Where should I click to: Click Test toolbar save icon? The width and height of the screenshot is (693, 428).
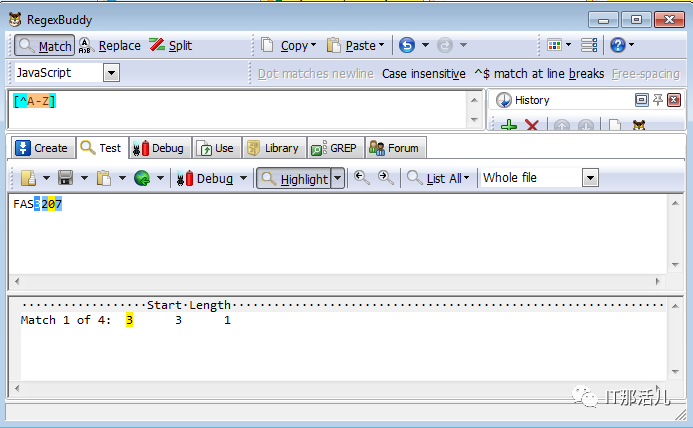[65, 178]
